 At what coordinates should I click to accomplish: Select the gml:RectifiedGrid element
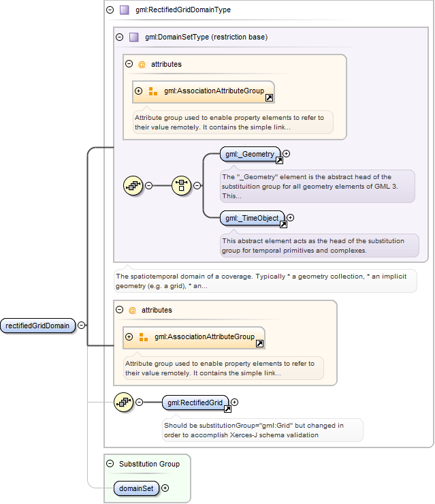(195, 403)
